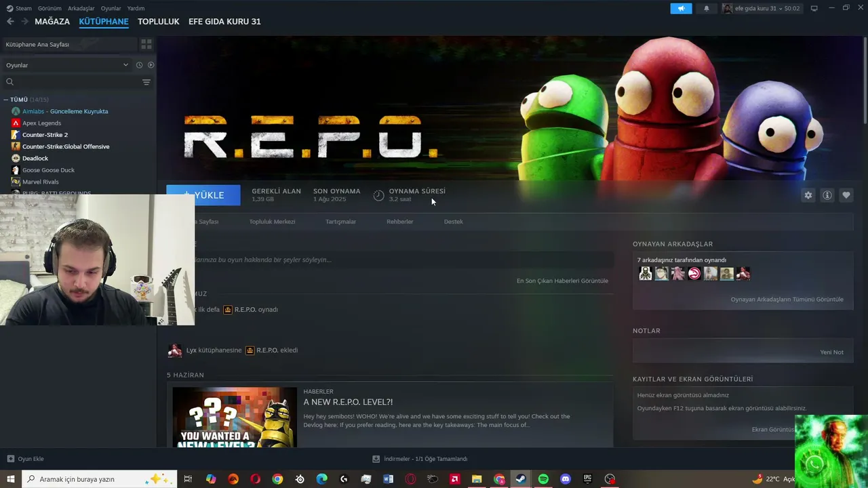Switch library to grid collections view

pyautogui.click(x=146, y=44)
